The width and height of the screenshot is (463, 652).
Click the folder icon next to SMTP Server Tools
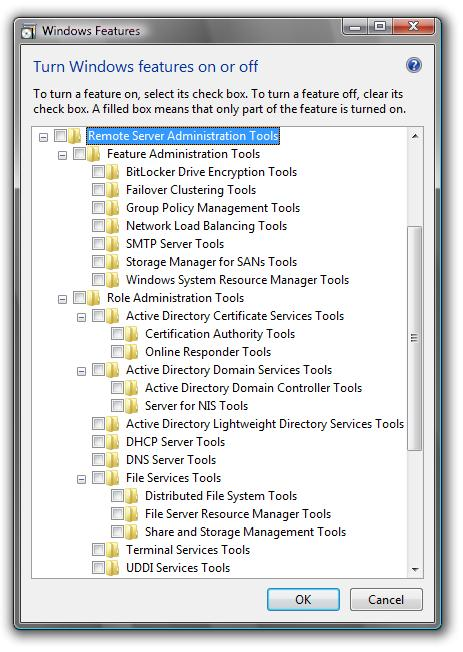pyautogui.click(x=112, y=244)
